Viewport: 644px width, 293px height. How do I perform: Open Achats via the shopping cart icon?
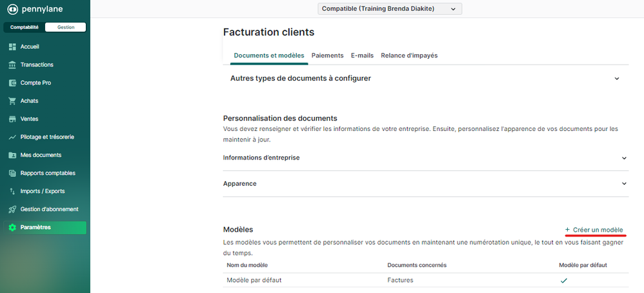(x=12, y=101)
